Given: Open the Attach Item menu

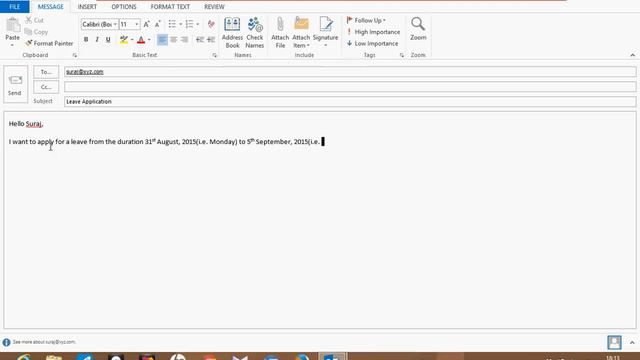Looking at the screenshot, I should point(301,33).
